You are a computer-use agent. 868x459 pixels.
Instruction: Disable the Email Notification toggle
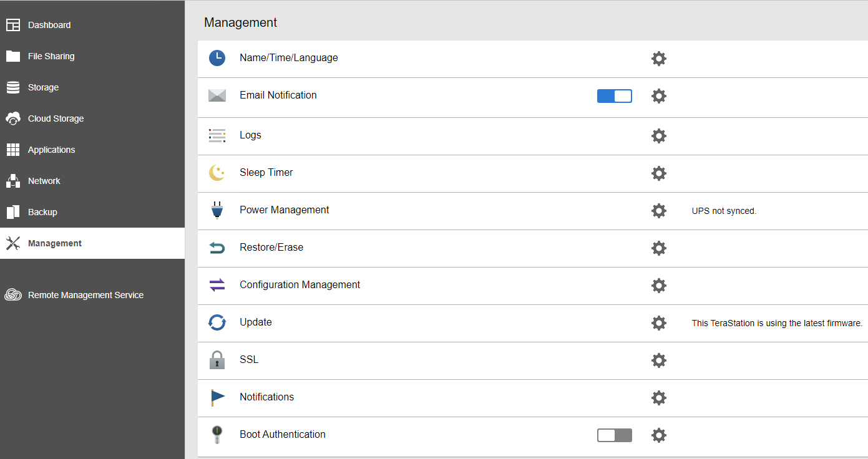click(614, 96)
